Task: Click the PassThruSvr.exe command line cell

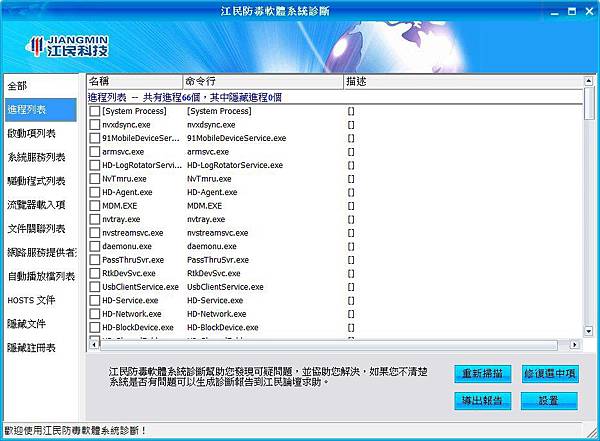Action: [218, 260]
